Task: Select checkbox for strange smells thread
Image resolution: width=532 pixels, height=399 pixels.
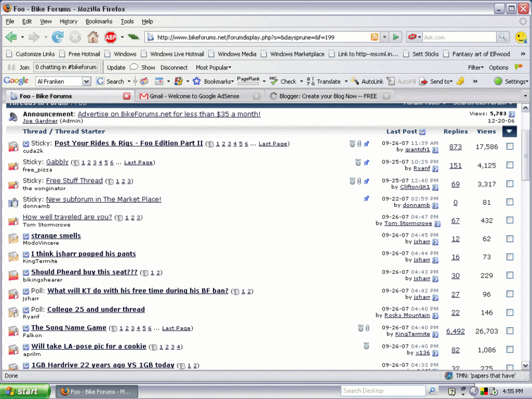Action: [509, 239]
